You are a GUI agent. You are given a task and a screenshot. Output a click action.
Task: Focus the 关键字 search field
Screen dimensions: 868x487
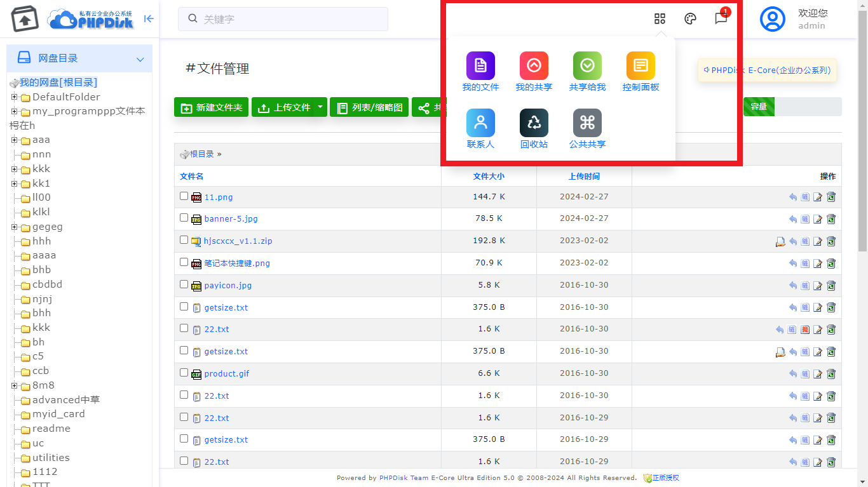point(283,19)
